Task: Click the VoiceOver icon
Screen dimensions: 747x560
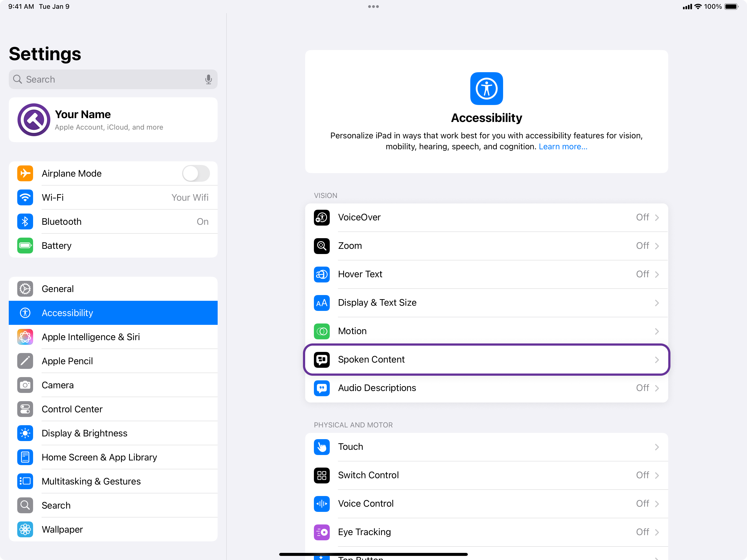Action: point(322,217)
